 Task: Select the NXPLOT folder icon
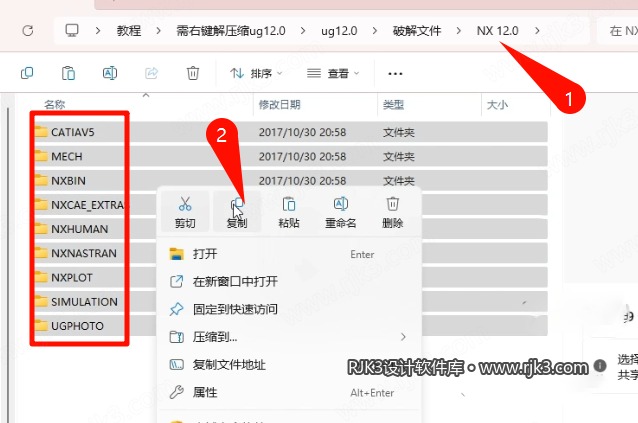tap(41, 277)
